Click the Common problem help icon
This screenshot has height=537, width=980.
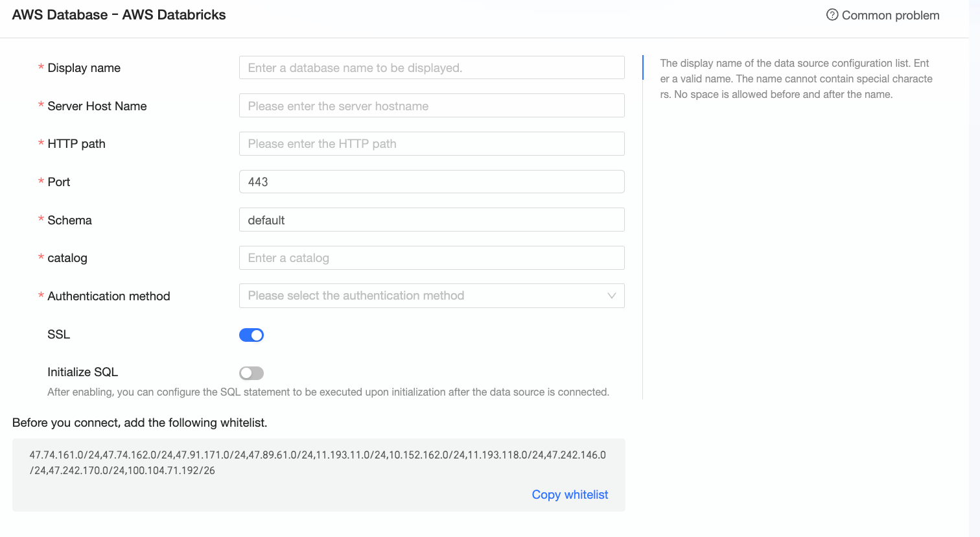[x=832, y=15]
